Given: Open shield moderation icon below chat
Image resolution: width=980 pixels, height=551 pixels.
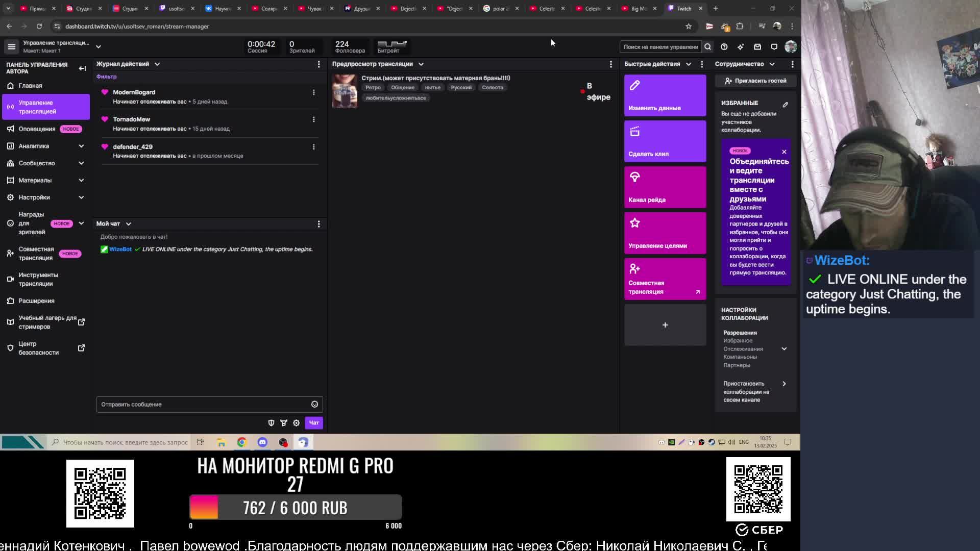Looking at the screenshot, I should (271, 423).
